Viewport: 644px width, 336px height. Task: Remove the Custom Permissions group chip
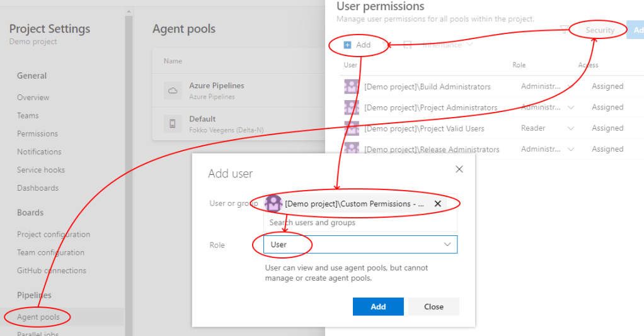(438, 203)
